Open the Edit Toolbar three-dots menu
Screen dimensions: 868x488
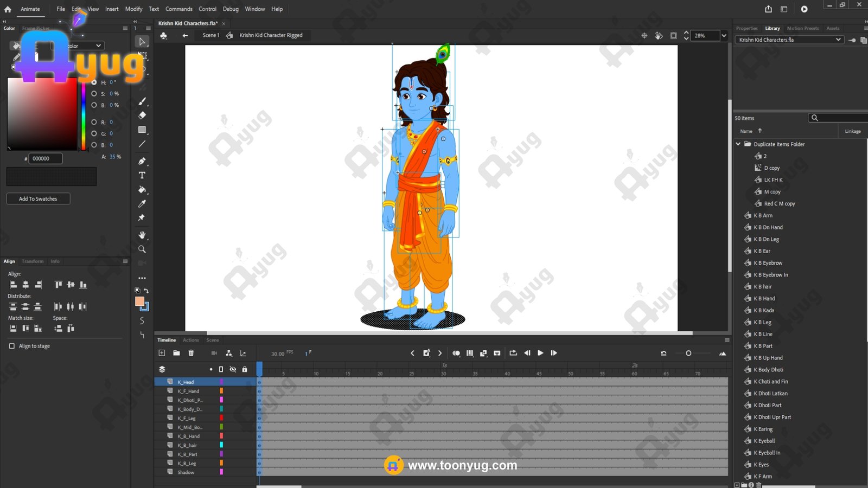click(x=142, y=278)
